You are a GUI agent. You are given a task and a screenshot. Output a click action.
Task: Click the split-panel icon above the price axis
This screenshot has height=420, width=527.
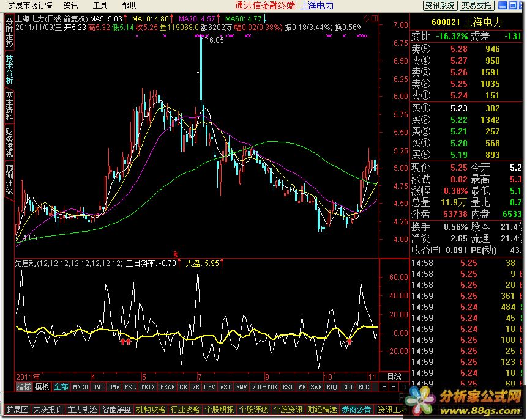pos(375,18)
